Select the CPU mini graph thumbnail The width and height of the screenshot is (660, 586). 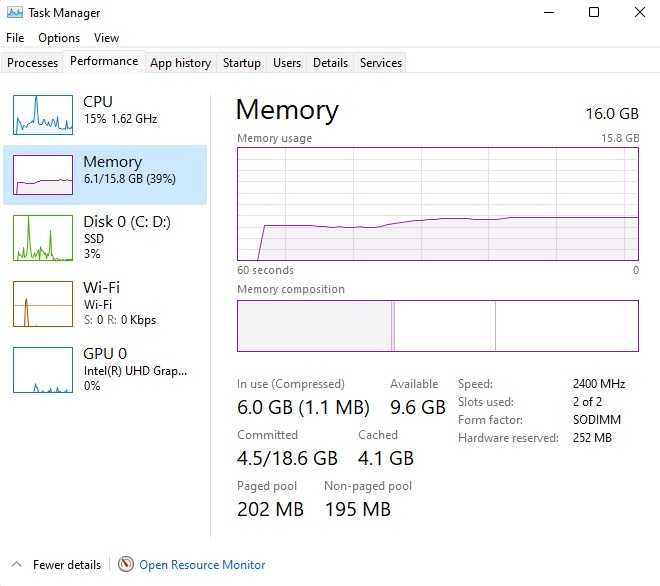43,114
